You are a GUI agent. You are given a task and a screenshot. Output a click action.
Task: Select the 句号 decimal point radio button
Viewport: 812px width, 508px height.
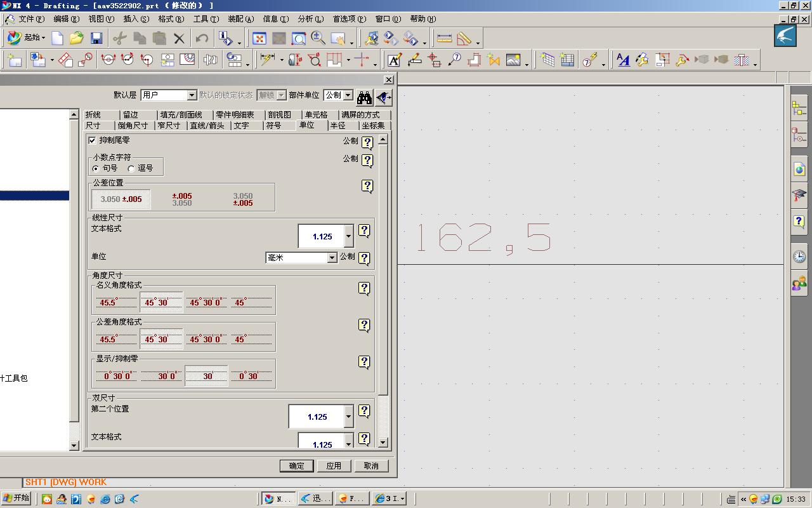point(96,168)
